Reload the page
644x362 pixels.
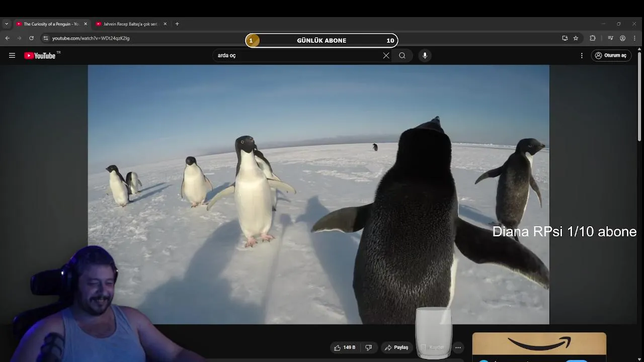pos(31,38)
